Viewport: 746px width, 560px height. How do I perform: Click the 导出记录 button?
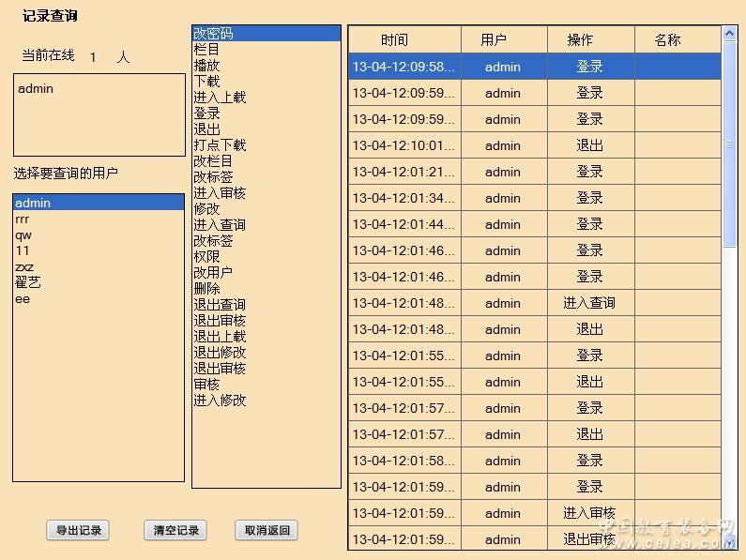coord(78,530)
